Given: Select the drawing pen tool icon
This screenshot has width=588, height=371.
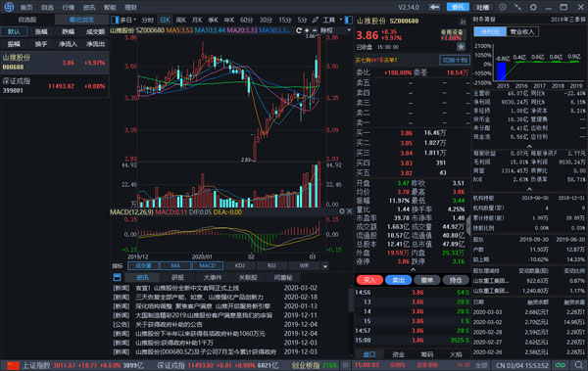Looking at the screenshot, I should [x=316, y=20].
